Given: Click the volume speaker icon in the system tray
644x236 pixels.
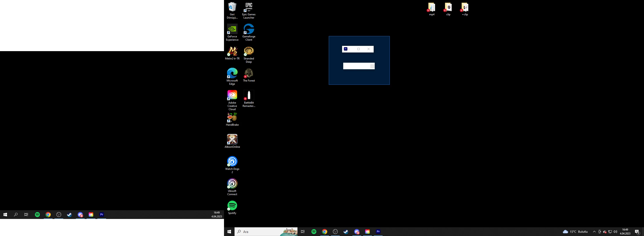Looking at the screenshot, I should [x=615, y=232].
